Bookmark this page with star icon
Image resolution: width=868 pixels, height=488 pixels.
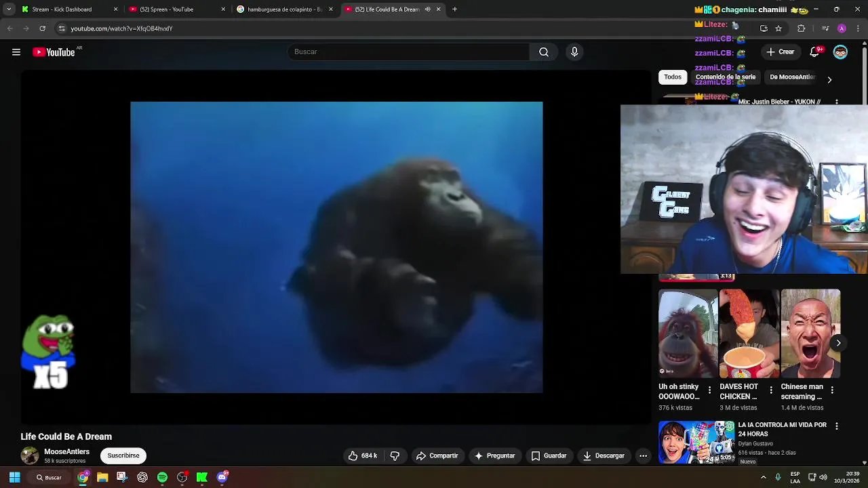[778, 28]
